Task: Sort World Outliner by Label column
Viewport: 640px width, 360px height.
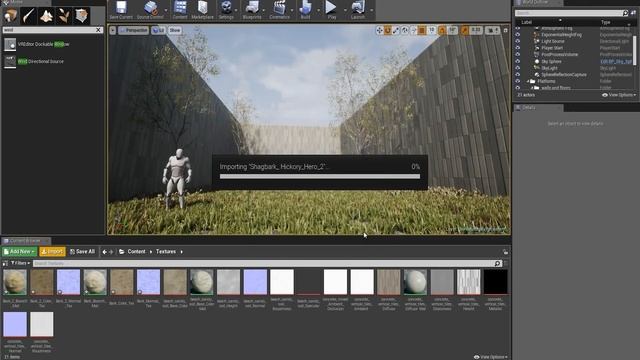Action: tap(527, 22)
